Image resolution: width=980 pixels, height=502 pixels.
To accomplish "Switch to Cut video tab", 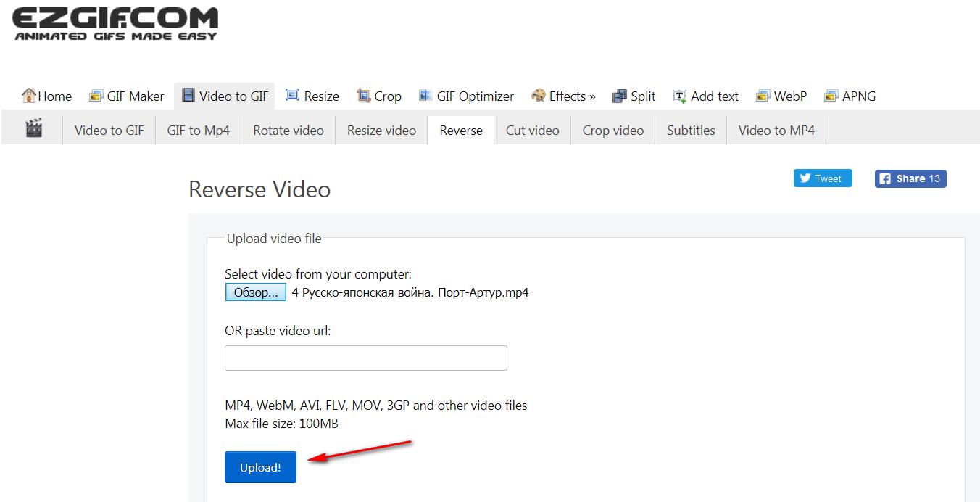I will pos(532,131).
